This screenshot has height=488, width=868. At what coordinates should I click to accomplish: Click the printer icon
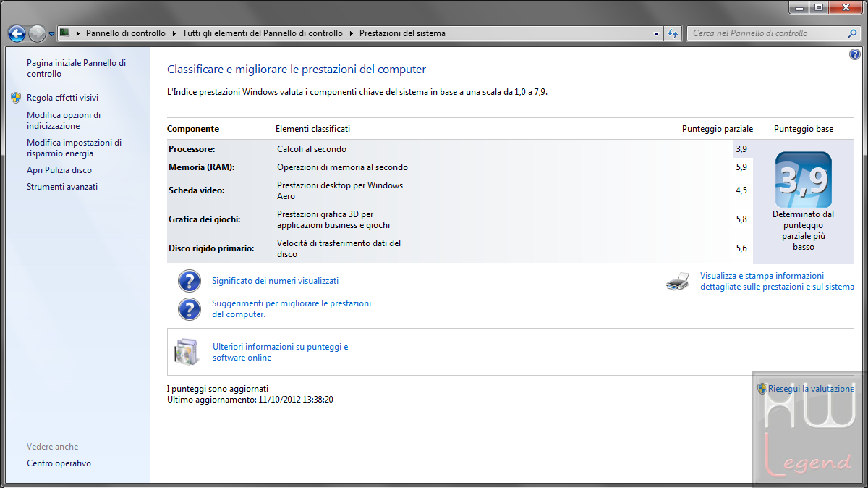pyautogui.click(x=678, y=282)
